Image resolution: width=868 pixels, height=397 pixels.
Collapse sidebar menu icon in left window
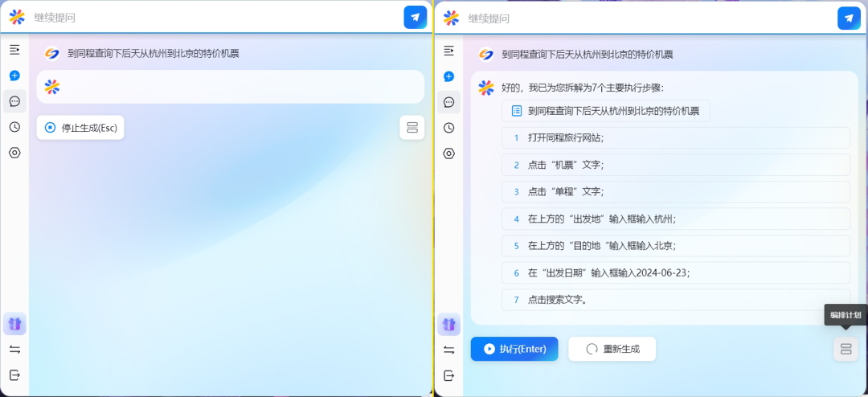[x=14, y=50]
